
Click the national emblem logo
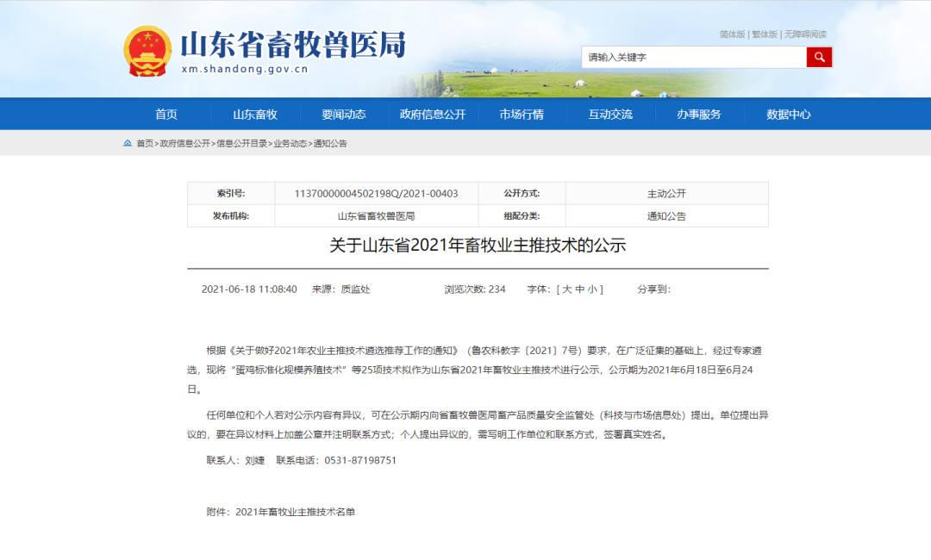[x=147, y=51]
